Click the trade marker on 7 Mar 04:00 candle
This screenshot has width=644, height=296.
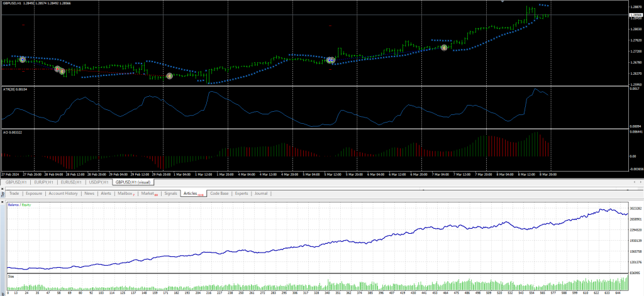click(x=444, y=47)
